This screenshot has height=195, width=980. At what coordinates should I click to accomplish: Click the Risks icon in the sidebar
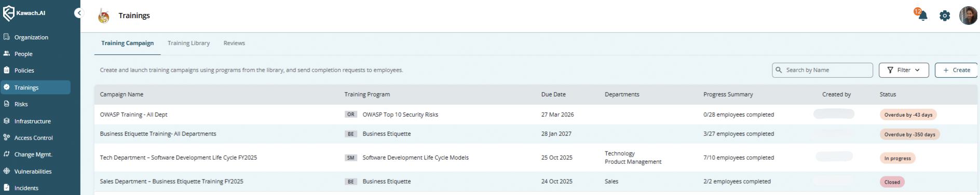pos(7,104)
